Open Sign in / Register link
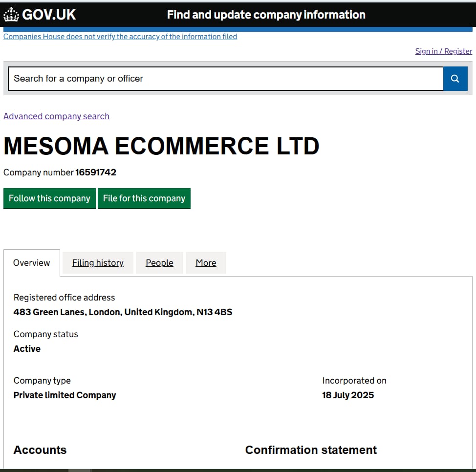The image size is (476, 472). (444, 51)
